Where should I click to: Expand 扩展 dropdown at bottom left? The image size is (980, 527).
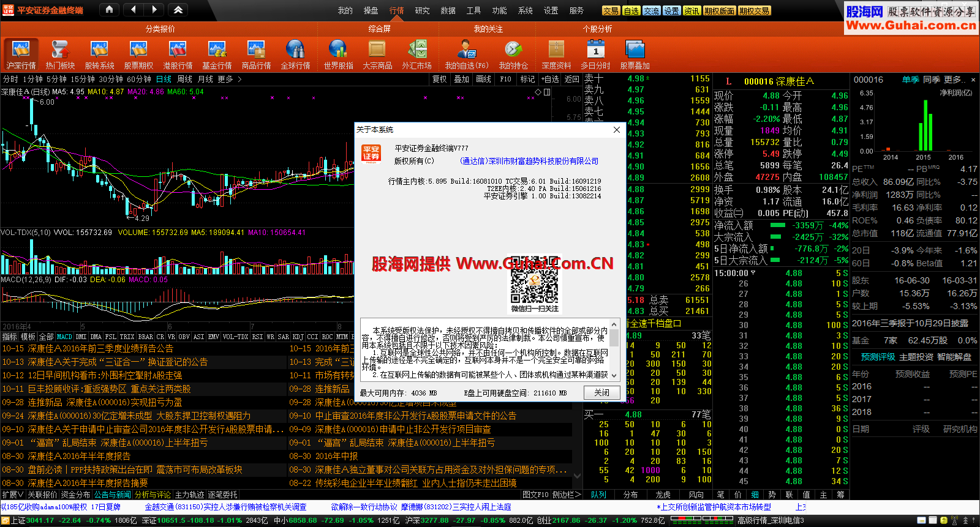12,495
